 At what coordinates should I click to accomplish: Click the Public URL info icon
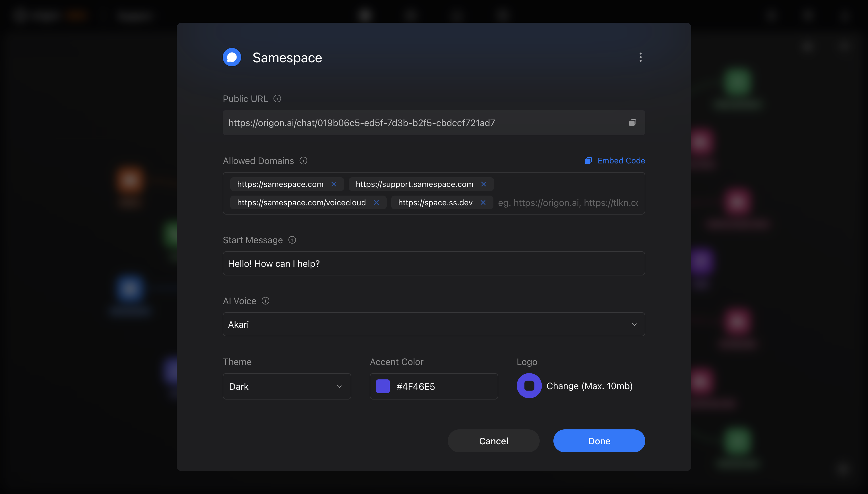click(x=277, y=99)
